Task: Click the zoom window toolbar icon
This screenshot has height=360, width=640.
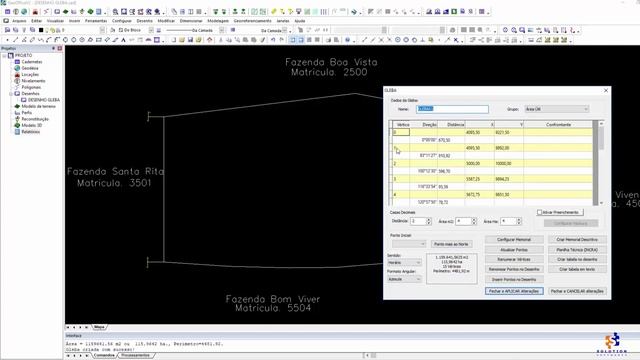Action: tap(124, 12)
